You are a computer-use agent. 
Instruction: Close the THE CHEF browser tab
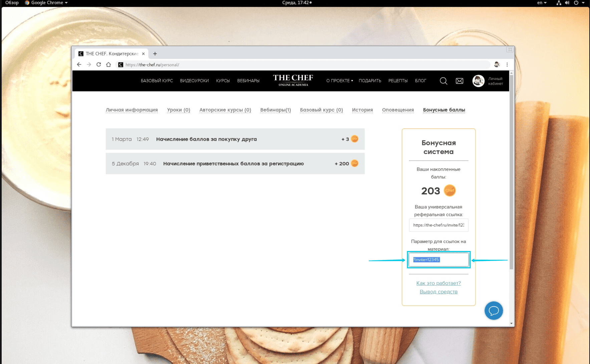click(x=143, y=54)
